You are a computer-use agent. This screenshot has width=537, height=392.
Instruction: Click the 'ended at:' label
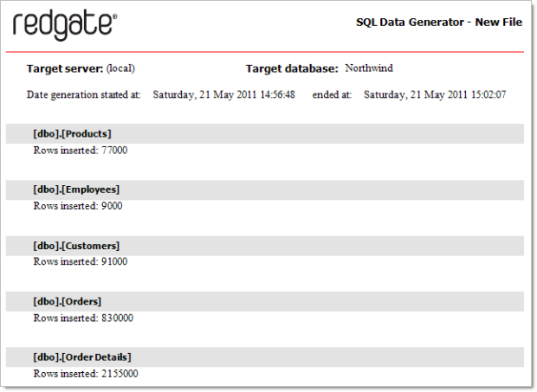(x=332, y=94)
